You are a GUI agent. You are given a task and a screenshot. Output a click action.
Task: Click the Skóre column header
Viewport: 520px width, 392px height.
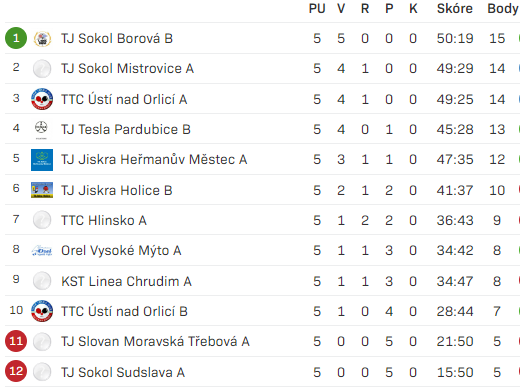pyautogui.click(x=455, y=9)
